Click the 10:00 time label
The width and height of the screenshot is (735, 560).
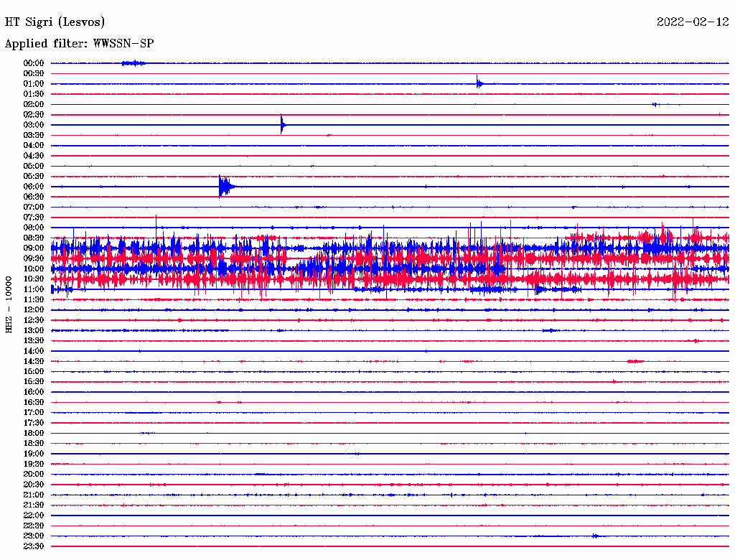pos(34,269)
